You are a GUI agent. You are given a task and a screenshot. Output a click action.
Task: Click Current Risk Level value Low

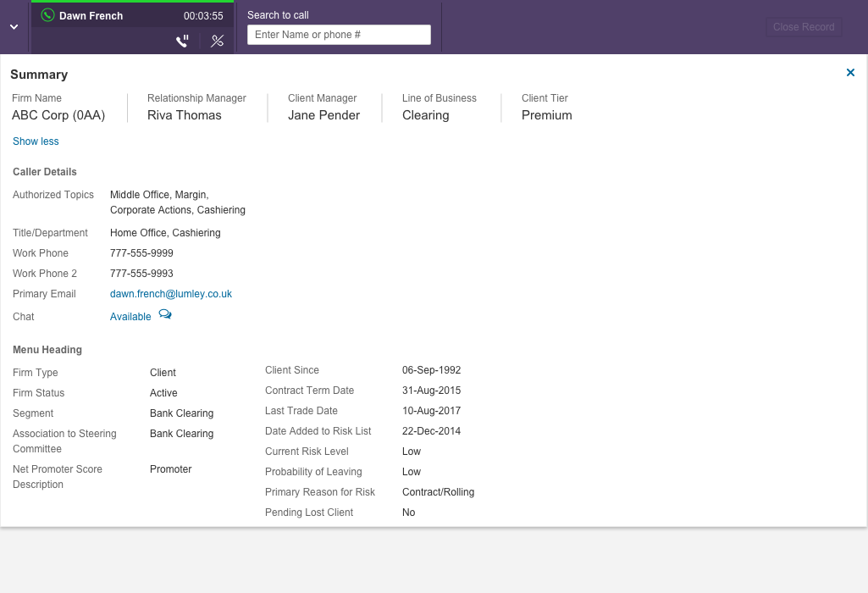tap(412, 452)
